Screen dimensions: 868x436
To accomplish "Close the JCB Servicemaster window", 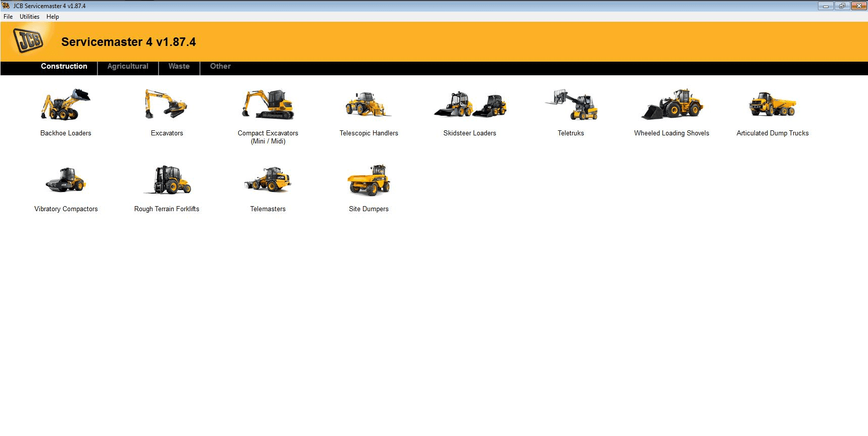I will point(858,6).
